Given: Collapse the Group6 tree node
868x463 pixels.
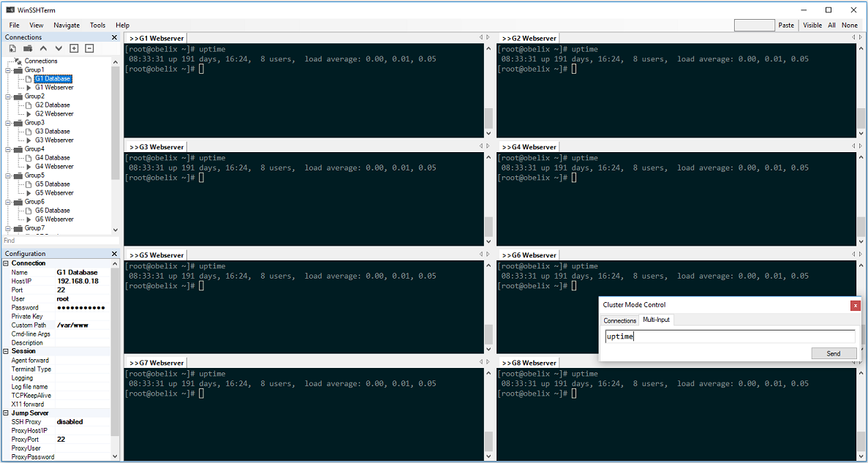Looking at the screenshot, I should pyautogui.click(x=8, y=202).
